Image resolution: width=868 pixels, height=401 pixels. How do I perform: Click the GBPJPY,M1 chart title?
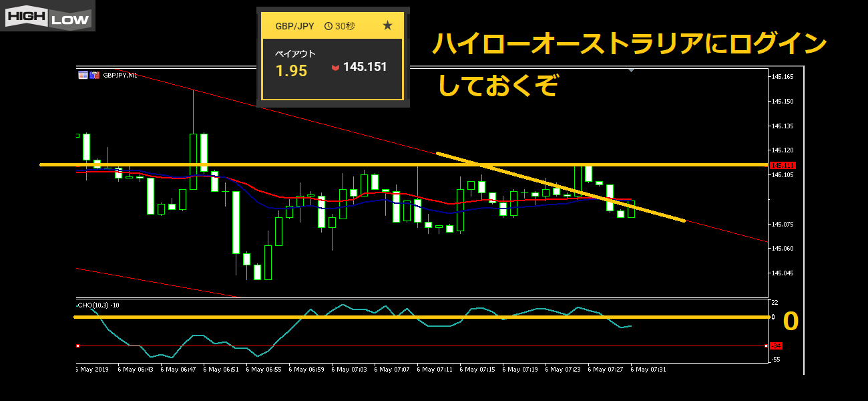pyautogui.click(x=120, y=76)
